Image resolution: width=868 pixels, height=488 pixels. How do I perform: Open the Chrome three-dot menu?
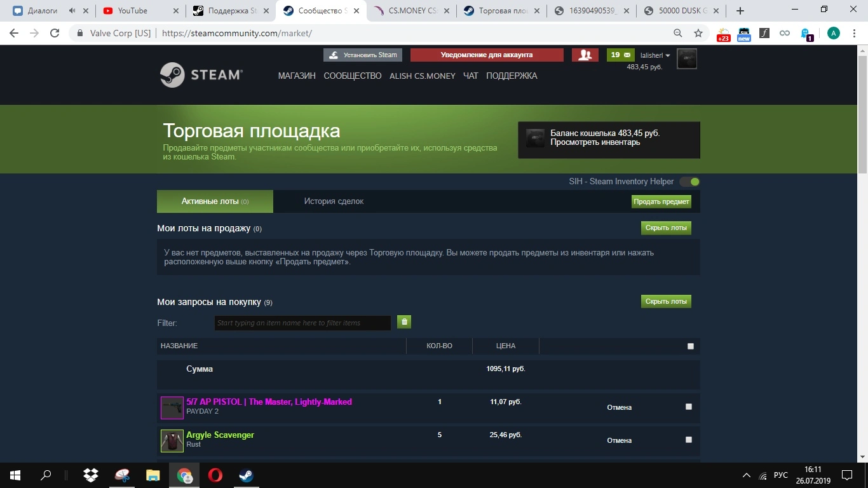click(853, 33)
